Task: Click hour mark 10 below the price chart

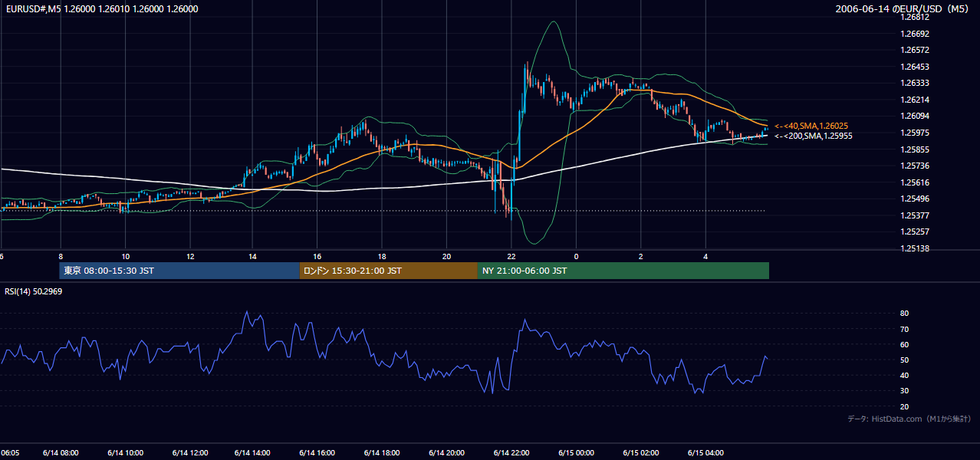Action: tap(126, 256)
